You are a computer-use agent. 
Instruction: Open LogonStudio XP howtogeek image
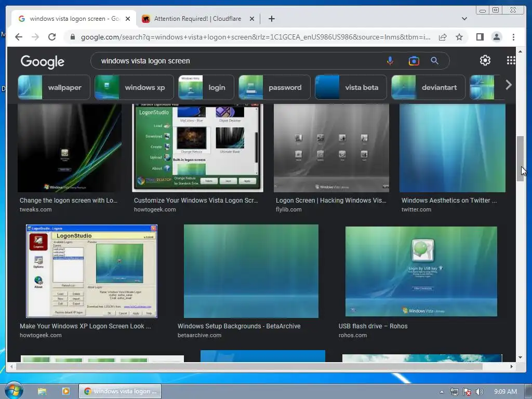[91, 271]
